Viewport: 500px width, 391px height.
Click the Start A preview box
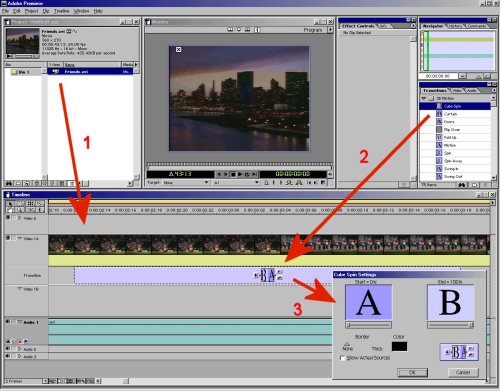pos(368,302)
